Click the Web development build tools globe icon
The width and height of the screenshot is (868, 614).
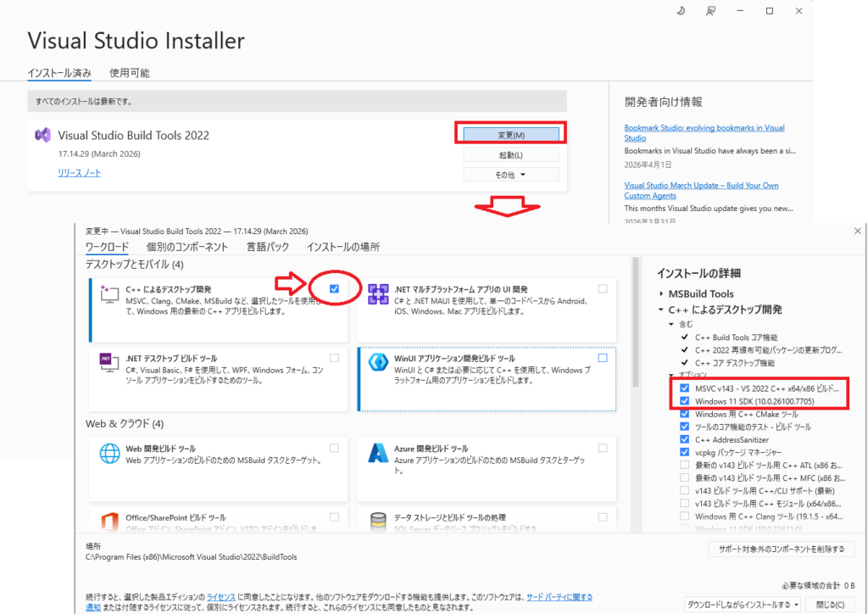[109, 453]
